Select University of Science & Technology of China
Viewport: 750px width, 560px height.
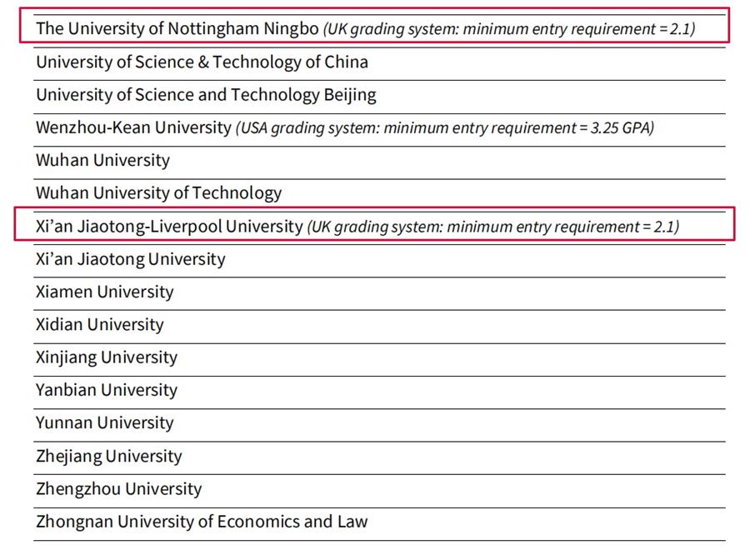point(202,62)
